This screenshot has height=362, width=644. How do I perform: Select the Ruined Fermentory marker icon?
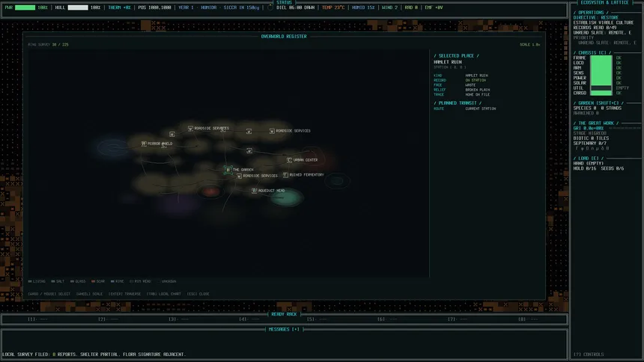285,175
